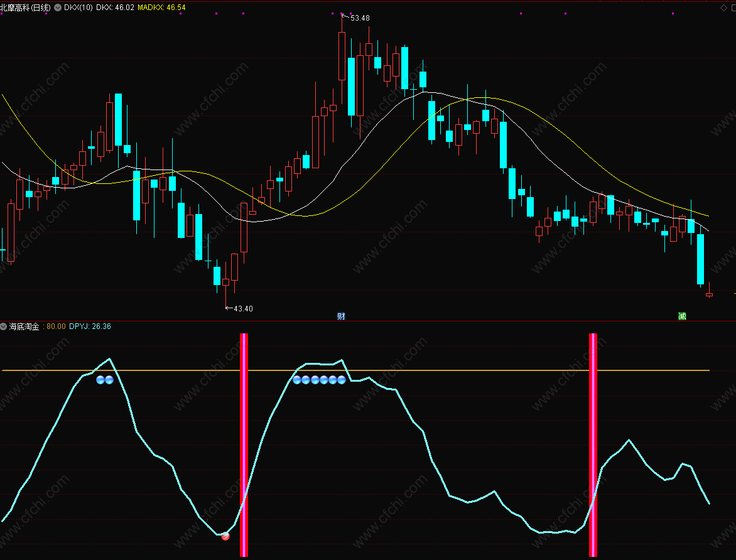Viewport: 736px width, 560px height.
Task: Click the diamond icon at top-right corner
Action: (723, 8)
